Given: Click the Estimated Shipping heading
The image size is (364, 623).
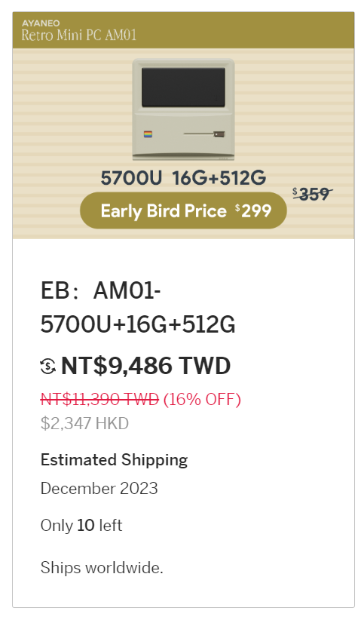Looking at the screenshot, I should pyautogui.click(x=115, y=460).
